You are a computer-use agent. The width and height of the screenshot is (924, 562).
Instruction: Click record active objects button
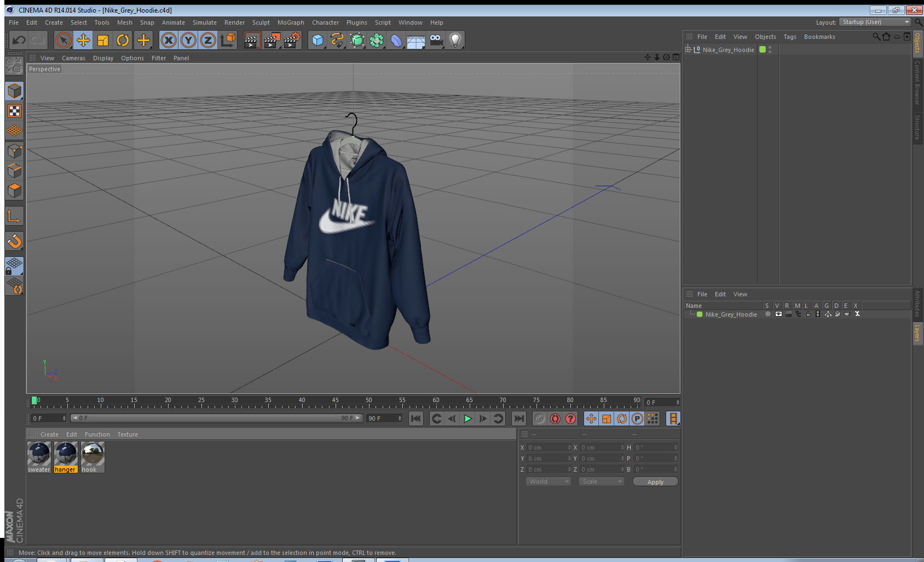pos(540,418)
